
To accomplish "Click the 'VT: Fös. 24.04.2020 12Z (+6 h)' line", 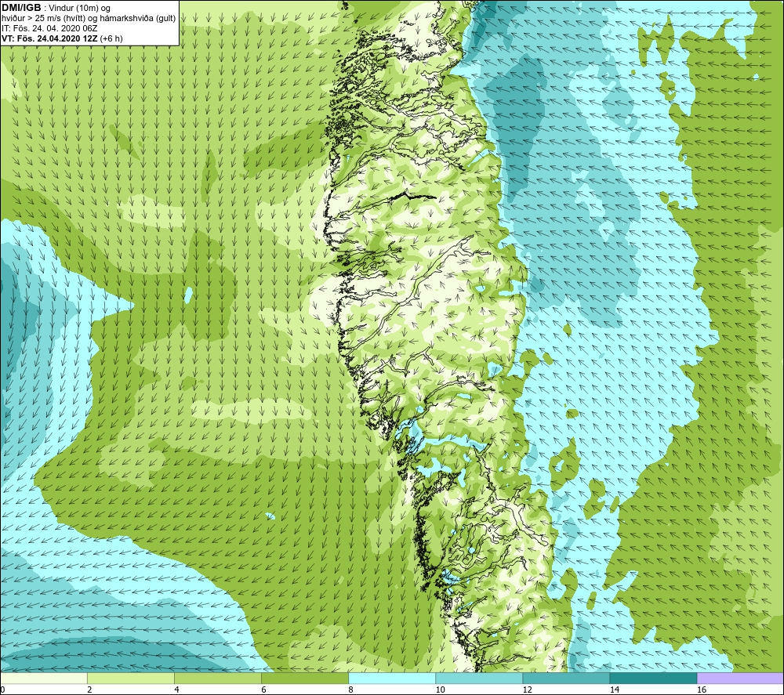I will coord(62,38).
